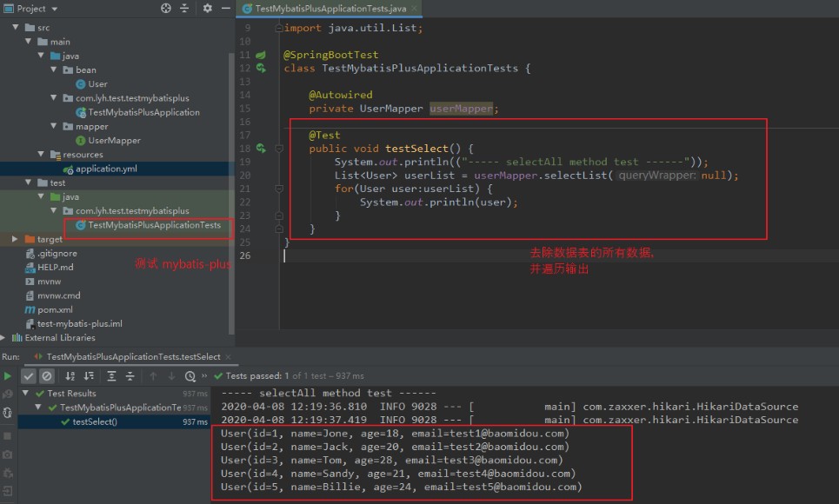Image resolution: width=839 pixels, height=504 pixels.
Task: Collapse all test result nodes
Action: point(130,376)
